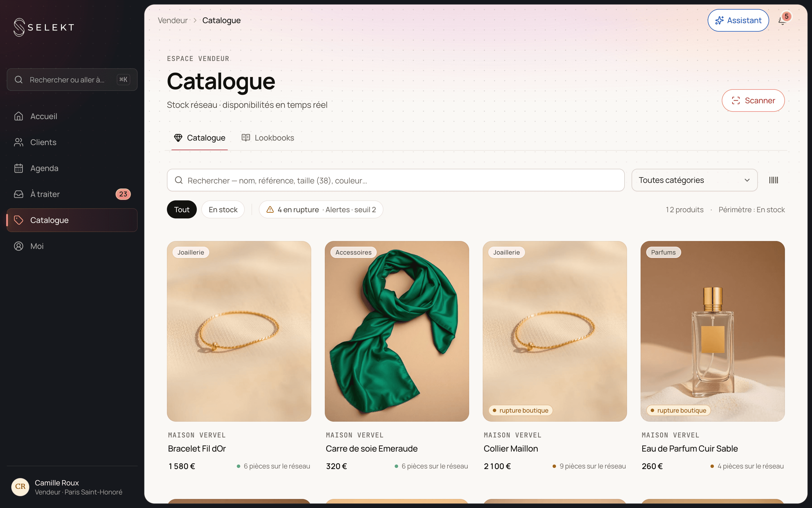Screen dimensions: 812x508
Task: Click the book icon on Lookbooks tab
Action: pos(246,138)
